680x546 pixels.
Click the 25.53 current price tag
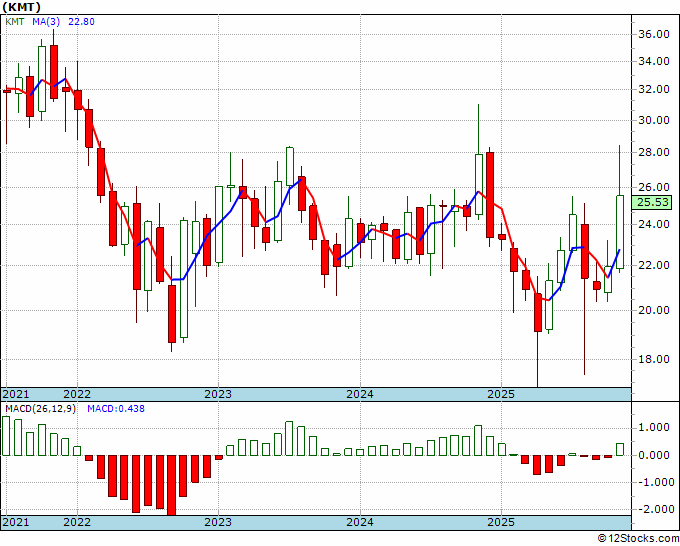653,203
